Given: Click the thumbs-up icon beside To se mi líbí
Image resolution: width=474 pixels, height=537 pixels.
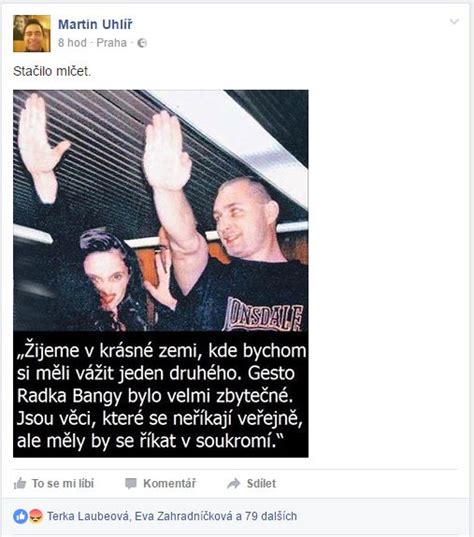Looking at the screenshot, I should click(20, 483).
